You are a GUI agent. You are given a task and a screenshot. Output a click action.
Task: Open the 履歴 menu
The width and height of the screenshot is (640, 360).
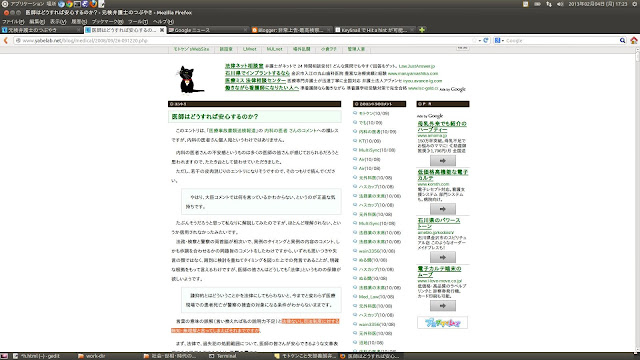(79, 21)
